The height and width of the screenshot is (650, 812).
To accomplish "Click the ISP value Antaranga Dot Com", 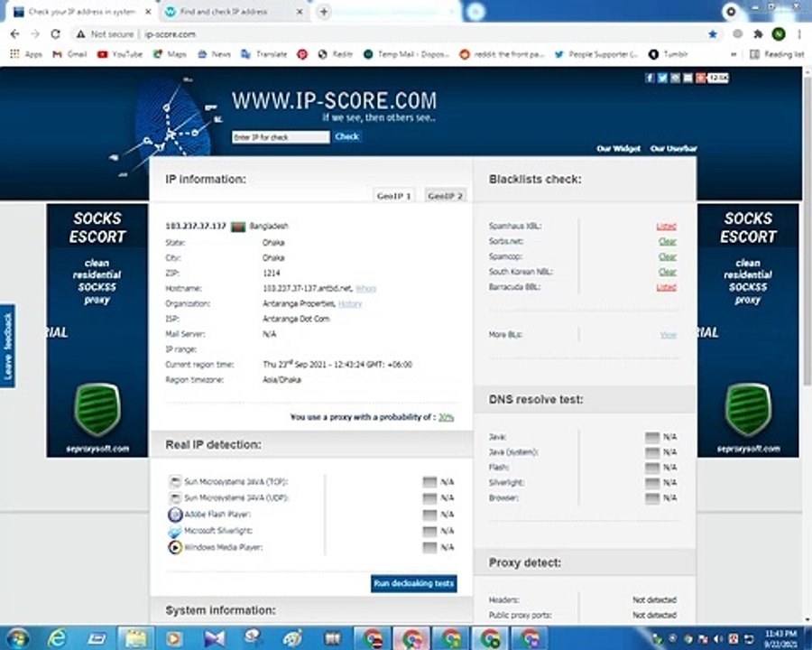I will coord(296,319).
